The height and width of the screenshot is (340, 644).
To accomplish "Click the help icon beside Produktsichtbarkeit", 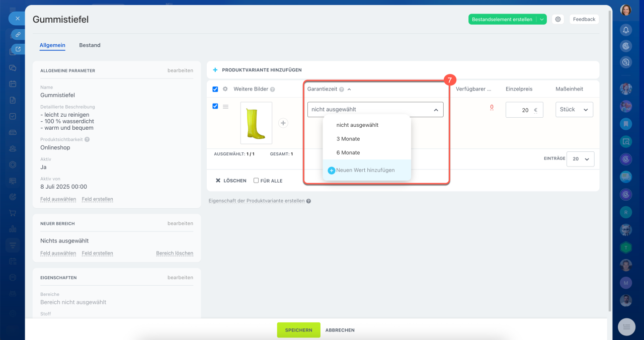I will coord(87,139).
